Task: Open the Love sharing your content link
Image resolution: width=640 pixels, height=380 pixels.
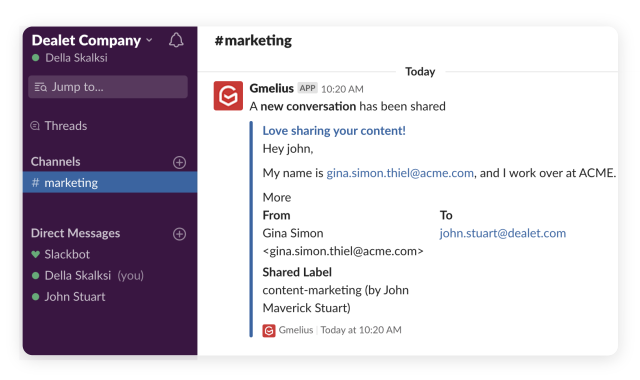Action: point(334,131)
